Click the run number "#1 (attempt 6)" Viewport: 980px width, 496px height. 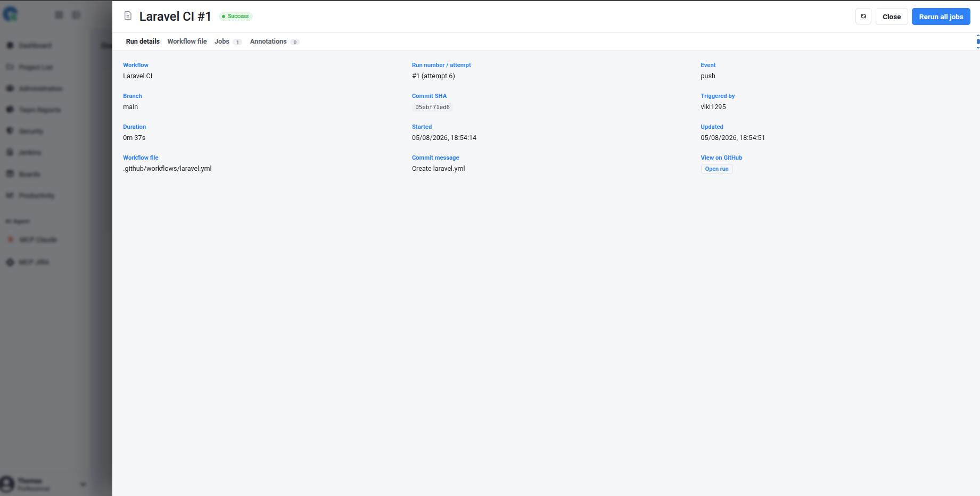click(433, 76)
